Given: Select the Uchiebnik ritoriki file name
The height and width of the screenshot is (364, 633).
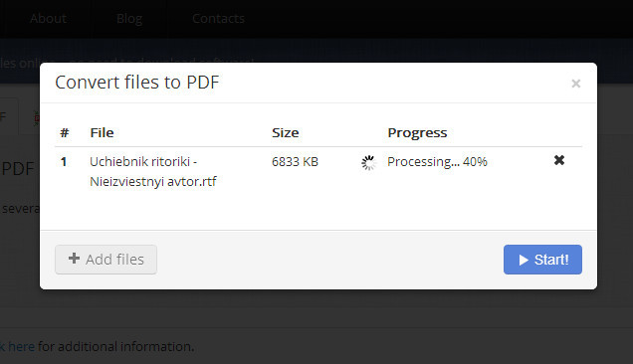Looking at the screenshot, I should pyautogui.click(x=153, y=171).
